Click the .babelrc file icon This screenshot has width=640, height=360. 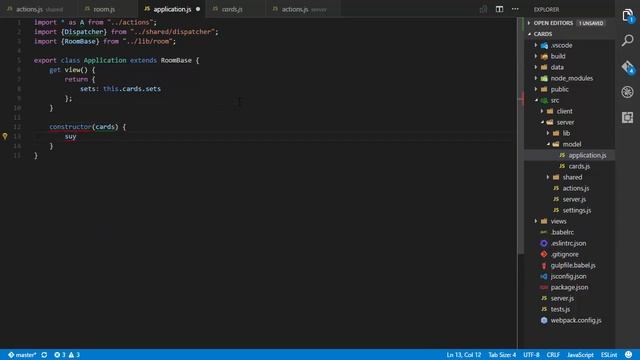pos(544,232)
